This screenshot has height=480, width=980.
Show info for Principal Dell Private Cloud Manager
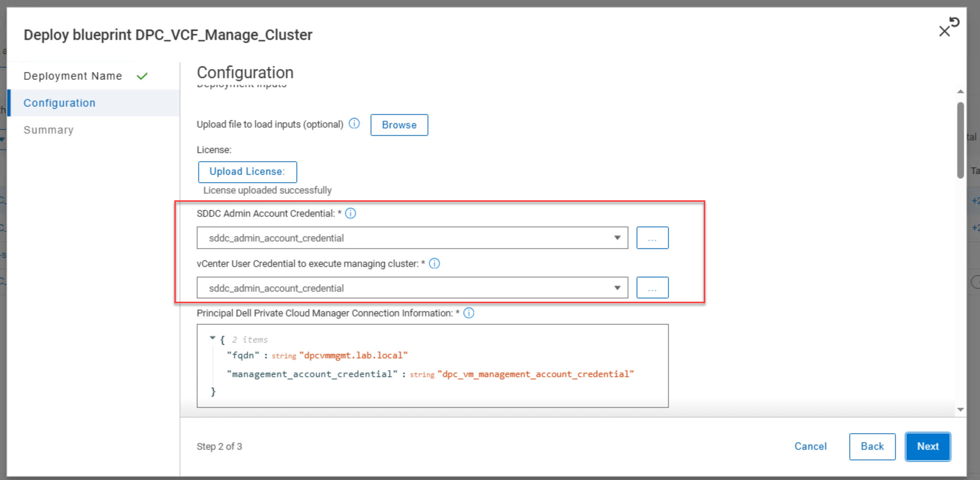tap(469, 313)
